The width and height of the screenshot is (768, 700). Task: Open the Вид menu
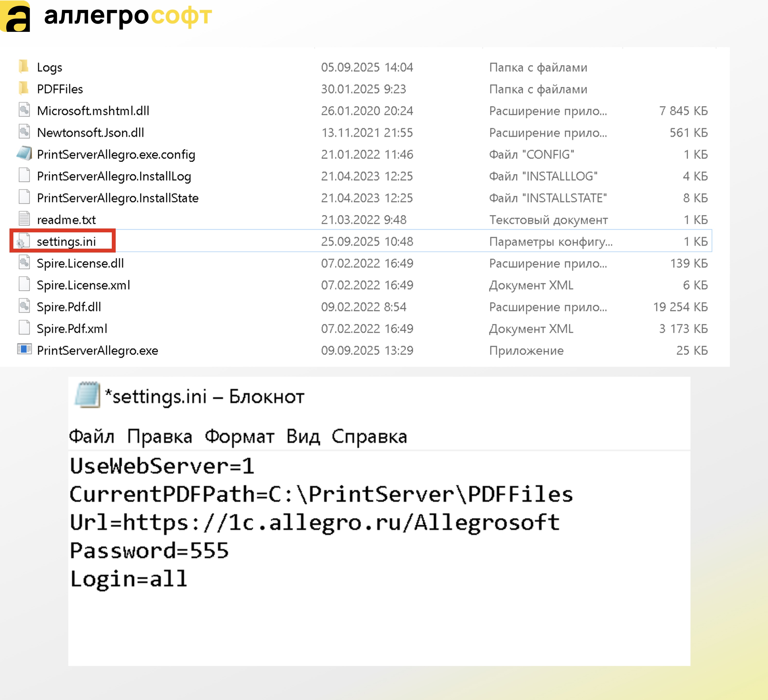coord(303,436)
